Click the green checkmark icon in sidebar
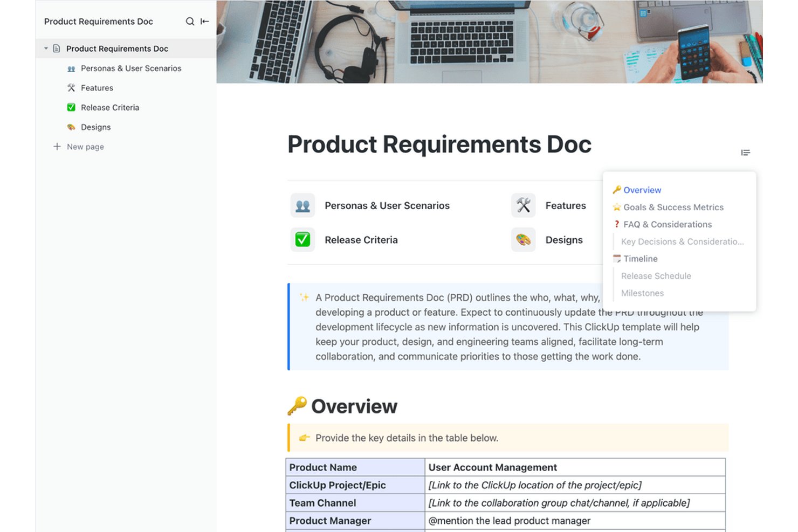Image resolution: width=798 pixels, height=532 pixels. pos(71,107)
